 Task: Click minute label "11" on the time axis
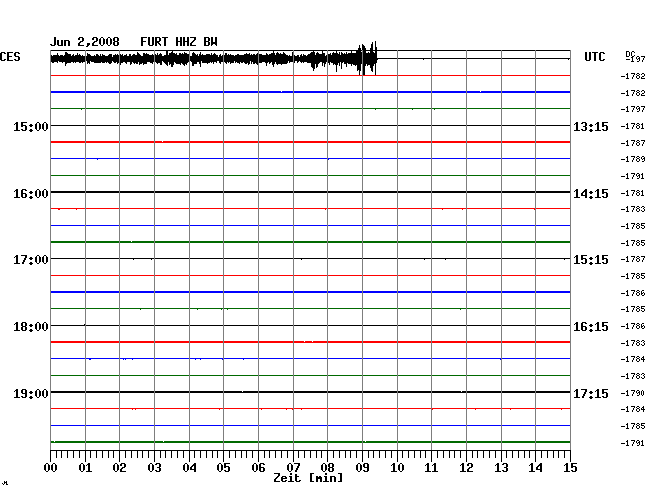(x=431, y=468)
